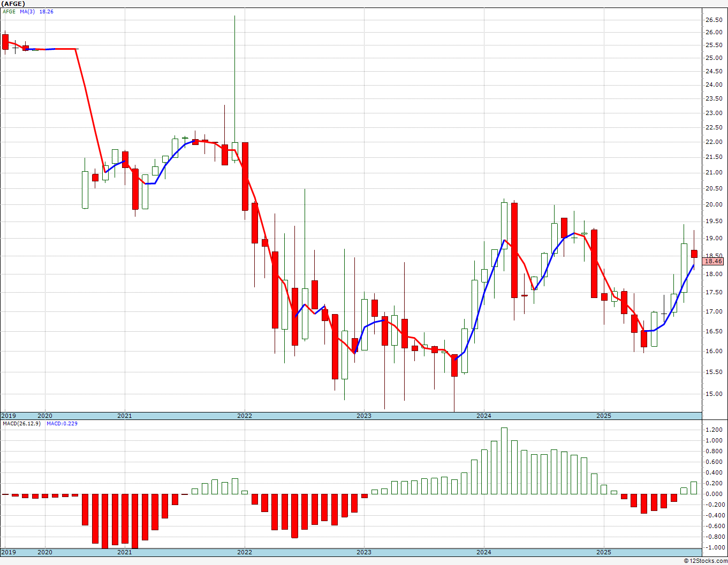
Task: Click 2021 on the price chart time axis
Action: 125,416
